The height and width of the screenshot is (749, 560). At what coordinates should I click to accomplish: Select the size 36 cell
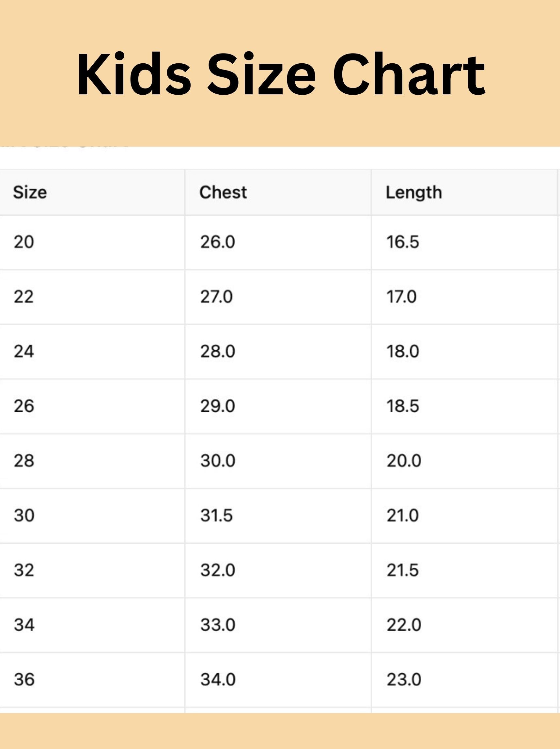[24, 679]
